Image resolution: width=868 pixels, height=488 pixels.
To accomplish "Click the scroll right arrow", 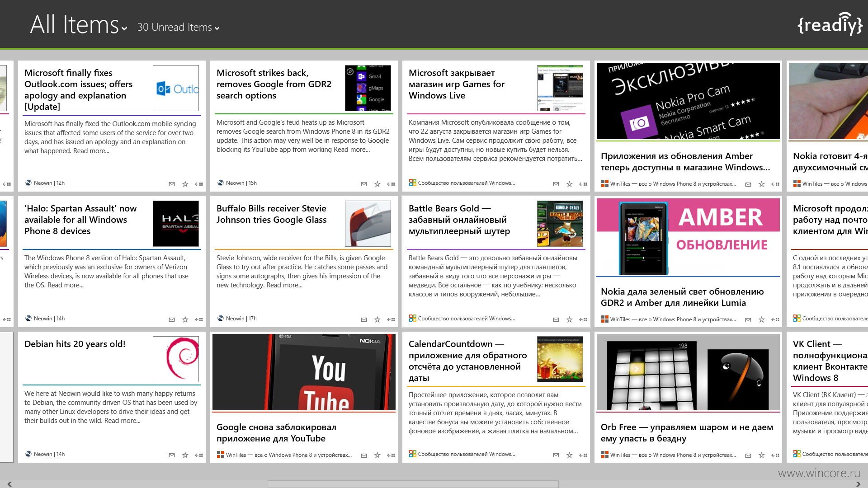I will pos(858,484).
